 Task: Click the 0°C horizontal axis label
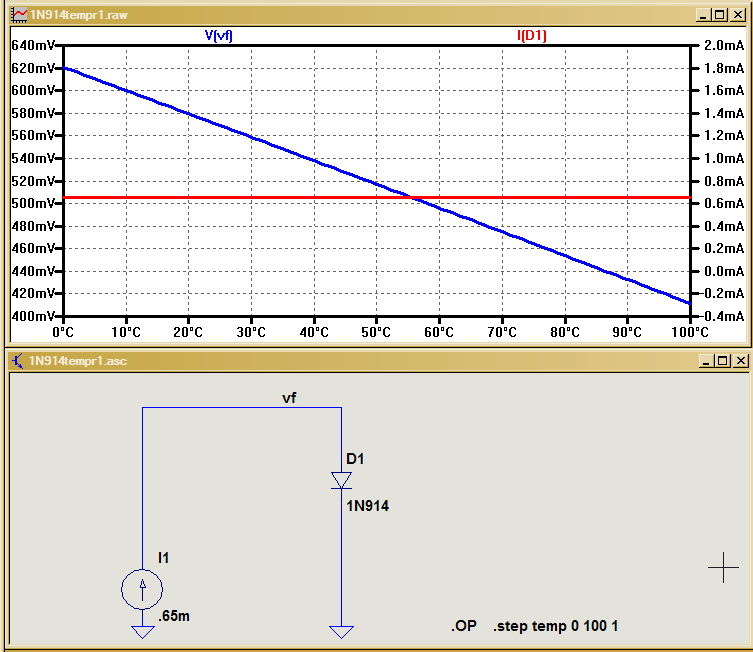[63, 332]
